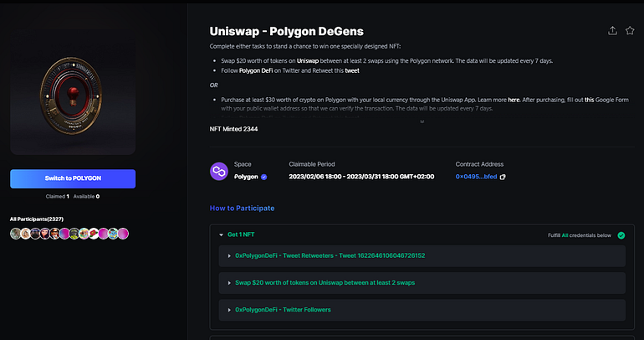Open the last participant avatar in the row
This screenshot has height=340, width=644.
pyautogui.click(x=123, y=234)
